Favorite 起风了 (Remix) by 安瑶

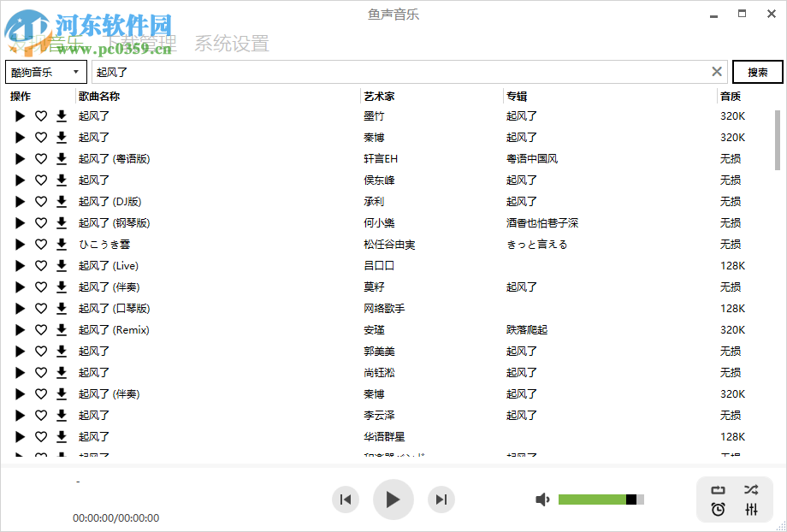click(39, 329)
